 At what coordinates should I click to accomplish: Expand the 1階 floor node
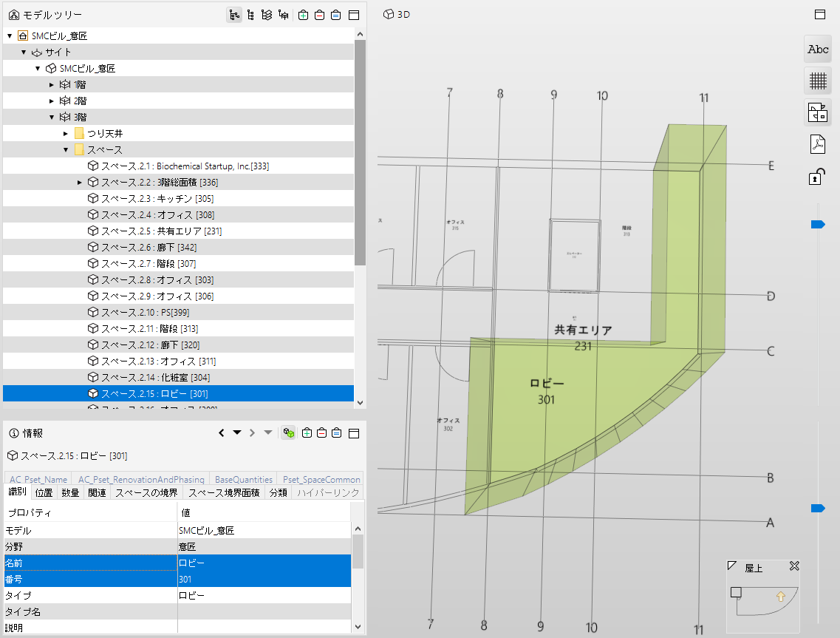(x=52, y=85)
